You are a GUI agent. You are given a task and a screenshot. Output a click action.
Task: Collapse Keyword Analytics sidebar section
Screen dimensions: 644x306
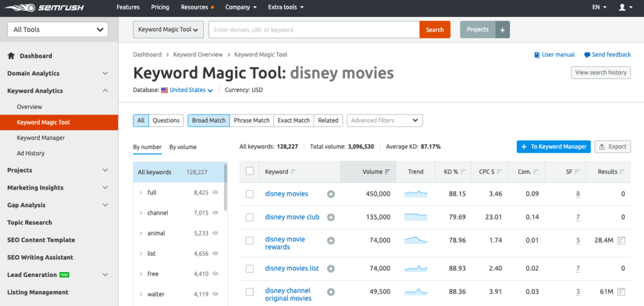point(105,91)
